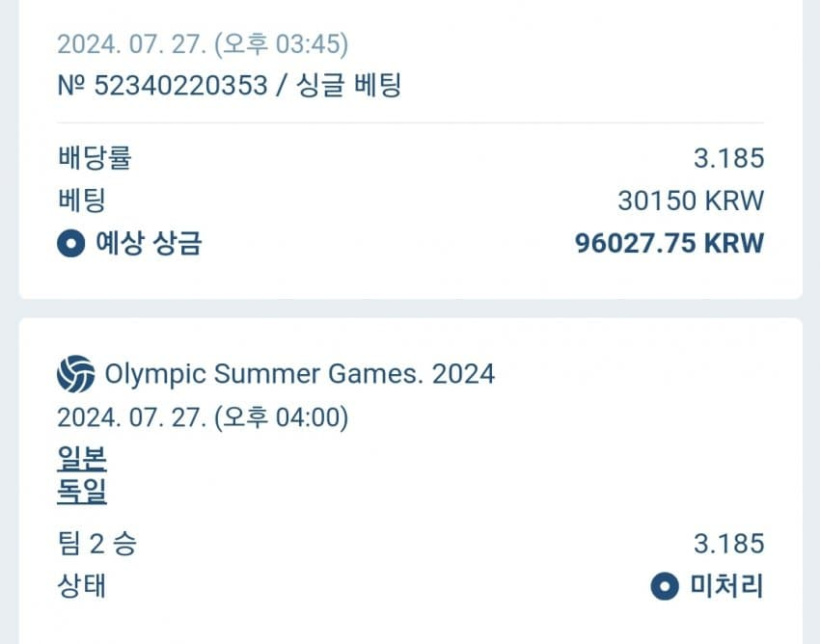
Task: Click the match time 오후 04:00
Action: tap(282, 418)
